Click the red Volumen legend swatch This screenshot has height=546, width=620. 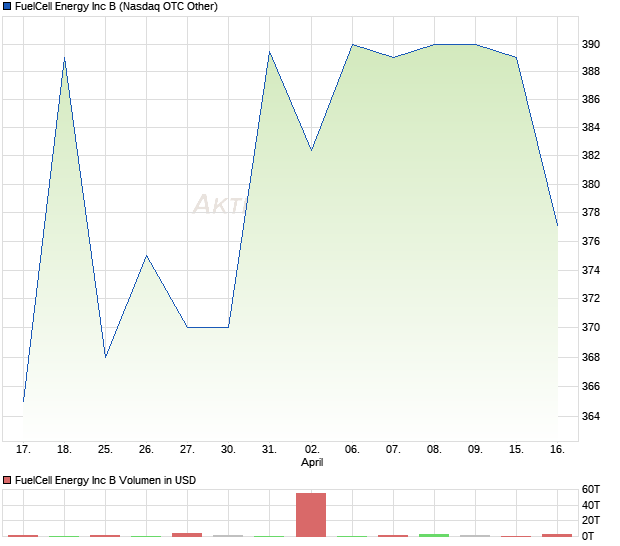click(7, 480)
